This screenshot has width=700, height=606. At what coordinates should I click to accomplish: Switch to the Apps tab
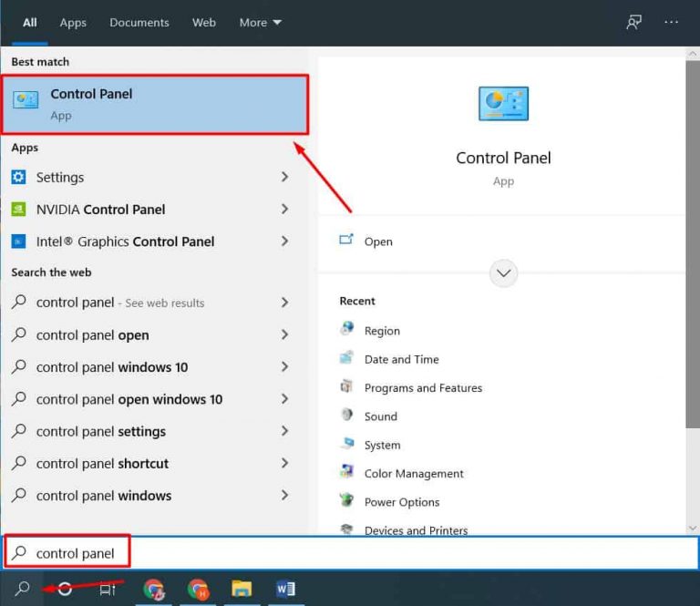click(73, 22)
